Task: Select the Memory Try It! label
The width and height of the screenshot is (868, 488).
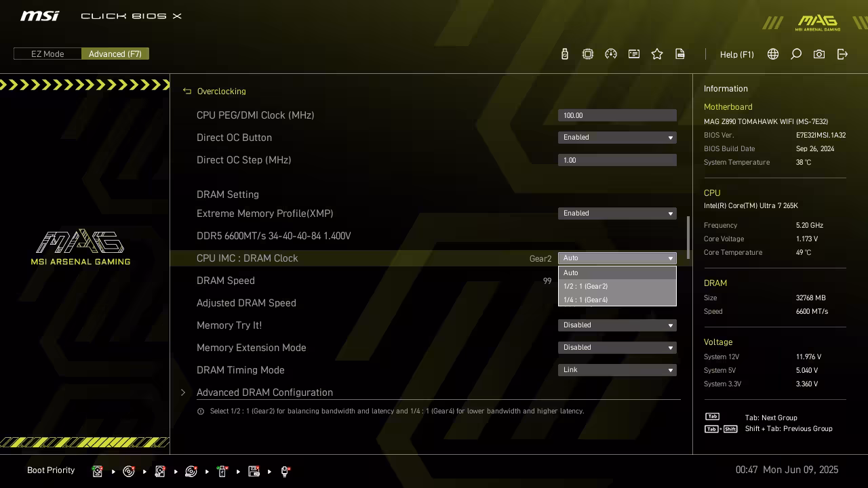Action: click(x=229, y=325)
